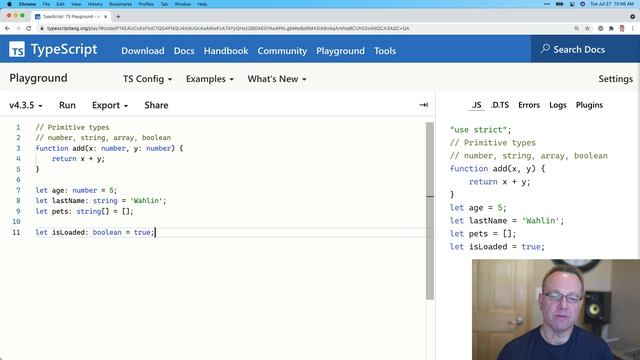Go to the Download page
The width and height of the screenshot is (640, 360).
143,51
